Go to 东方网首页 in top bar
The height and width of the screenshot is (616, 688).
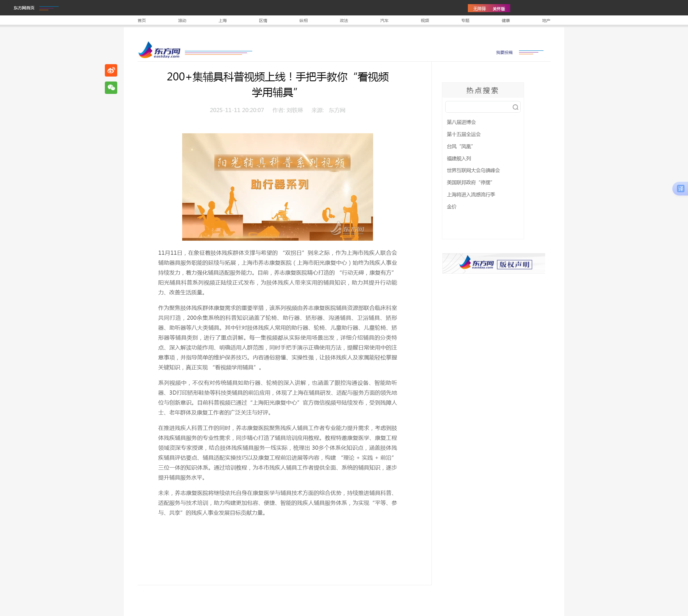tap(24, 8)
